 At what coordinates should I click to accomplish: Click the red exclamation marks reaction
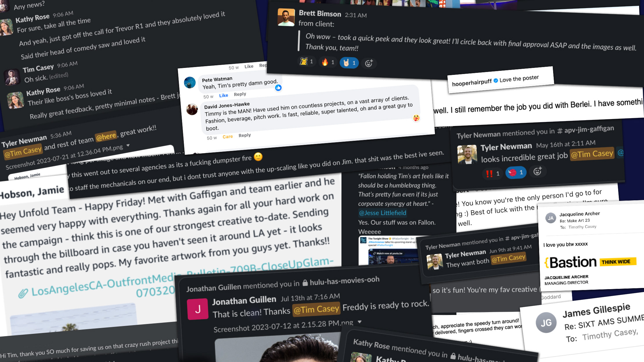click(x=493, y=174)
